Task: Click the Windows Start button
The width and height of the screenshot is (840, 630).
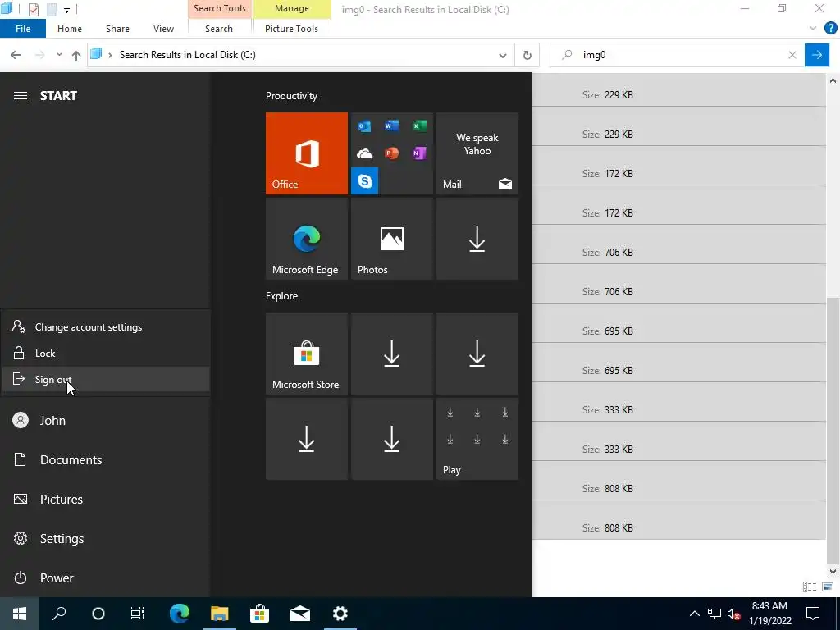Action: (20, 614)
